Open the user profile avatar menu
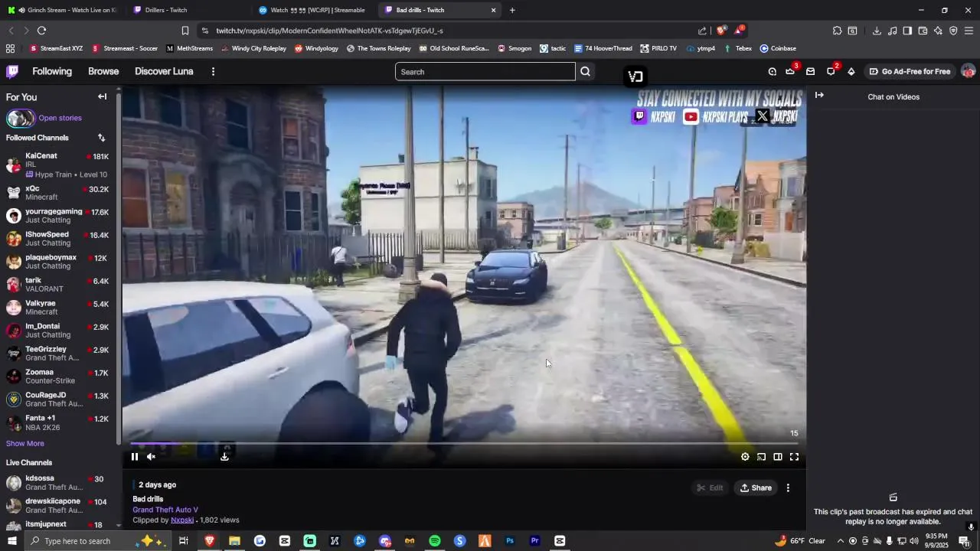 click(x=968, y=71)
